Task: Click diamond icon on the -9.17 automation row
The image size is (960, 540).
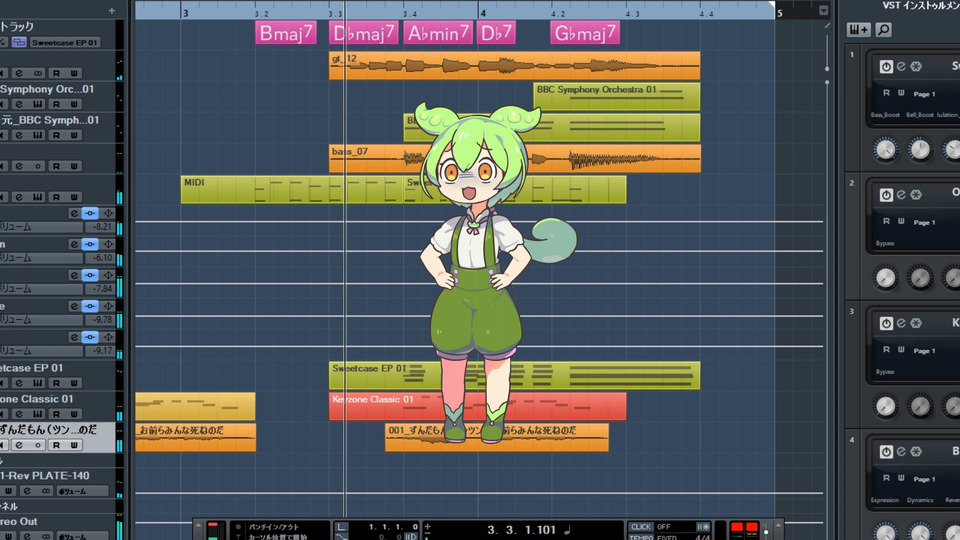Action: (x=108, y=337)
